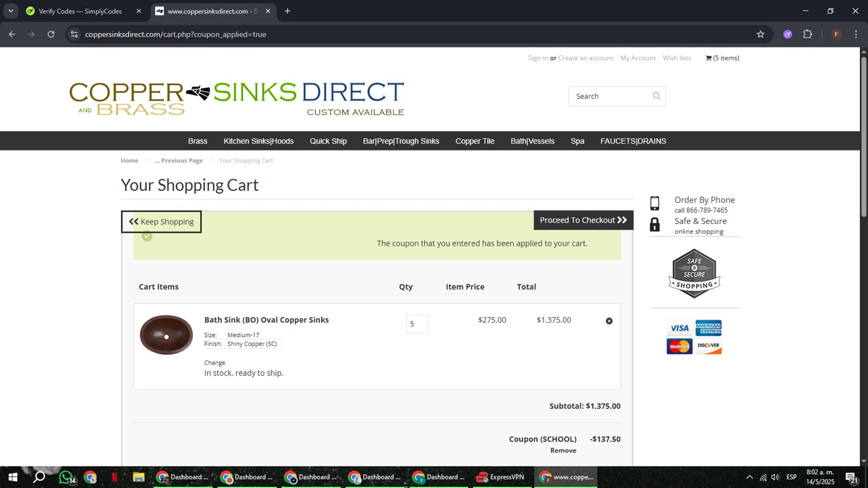The image size is (868, 488).
Task: Click the Visa card logo
Action: 679,328
